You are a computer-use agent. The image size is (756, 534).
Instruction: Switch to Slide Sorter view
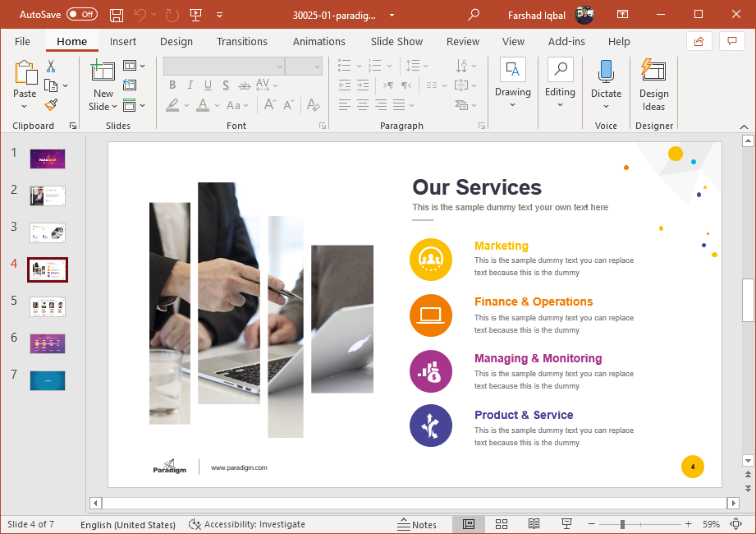[x=502, y=524]
